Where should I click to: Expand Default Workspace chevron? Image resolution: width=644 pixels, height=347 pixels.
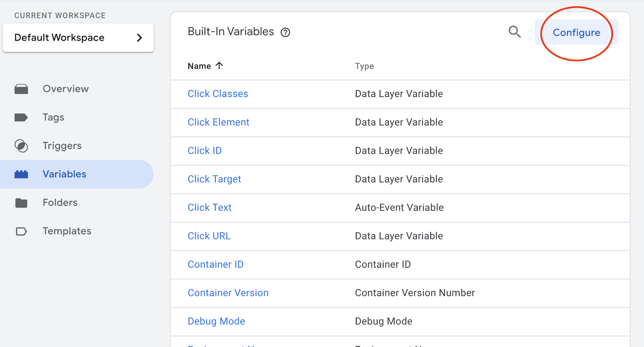pyautogui.click(x=139, y=38)
